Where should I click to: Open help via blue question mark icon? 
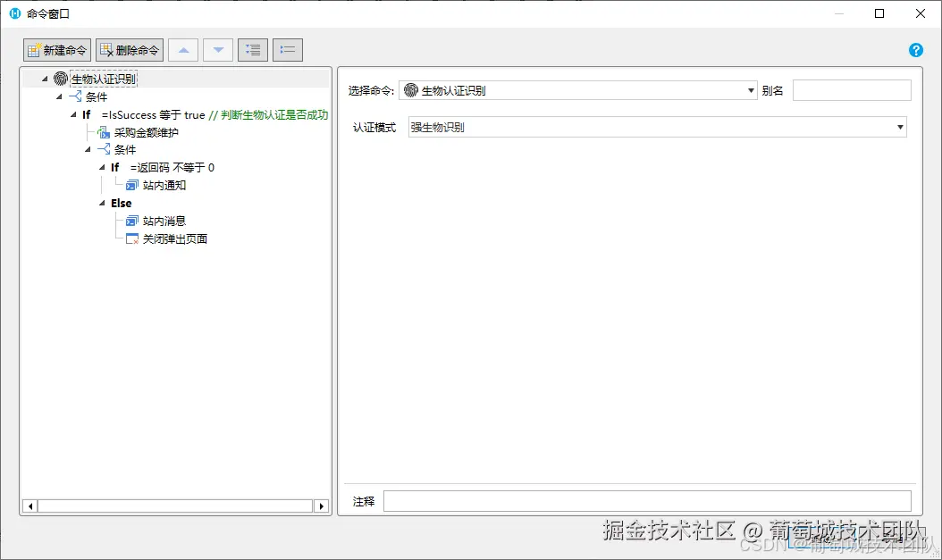coord(915,50)
